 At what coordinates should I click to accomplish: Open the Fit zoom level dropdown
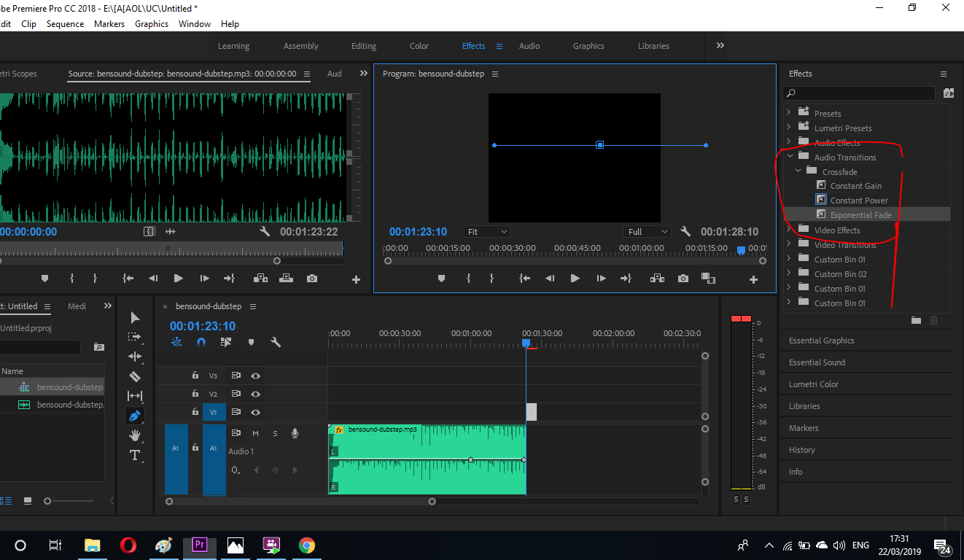[x=486, y=232]
